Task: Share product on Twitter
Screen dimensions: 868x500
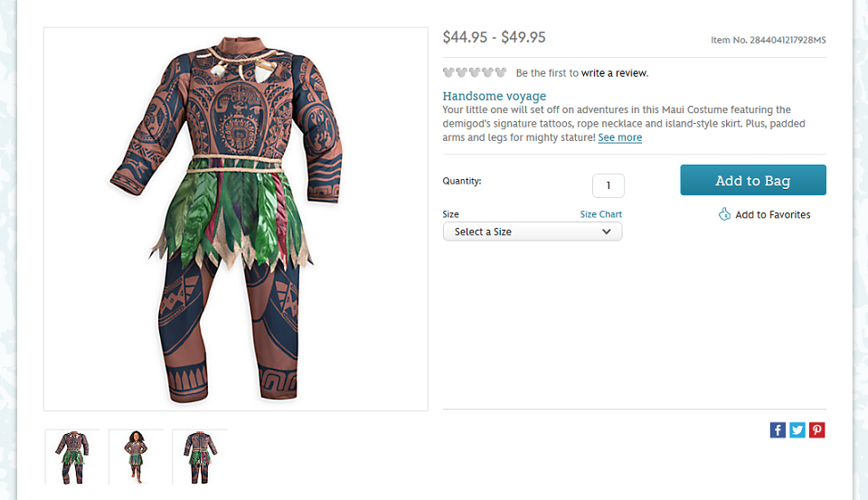Action: [x=797, y=430]
